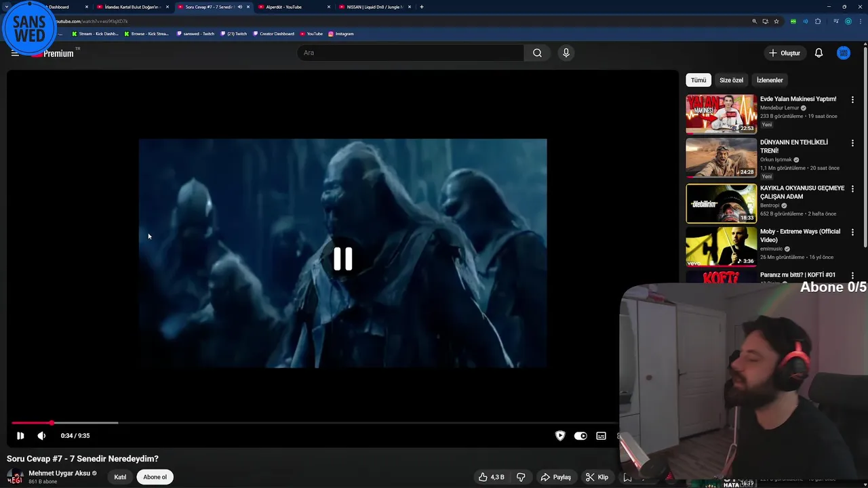This screenshot has height=488, width=868.
Task: Open options menu for KAYIKLA OKYANUSU video
Action: 852,188
